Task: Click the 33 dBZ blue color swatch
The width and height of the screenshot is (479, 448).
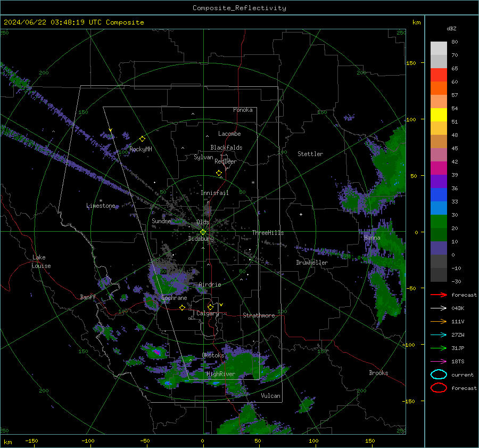Action: pyautogui.click(x=439, y=194)
